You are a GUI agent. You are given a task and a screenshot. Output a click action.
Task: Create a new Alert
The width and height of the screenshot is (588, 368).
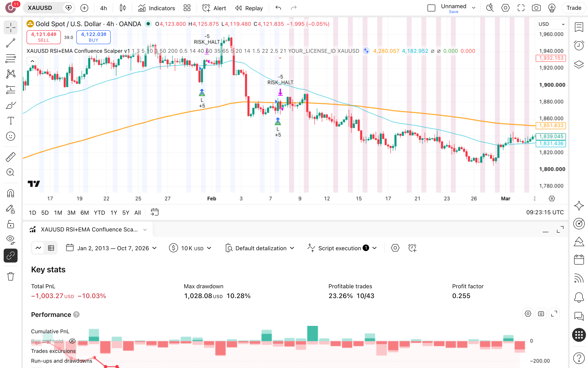pyautogui.click(x=214, y=8)
